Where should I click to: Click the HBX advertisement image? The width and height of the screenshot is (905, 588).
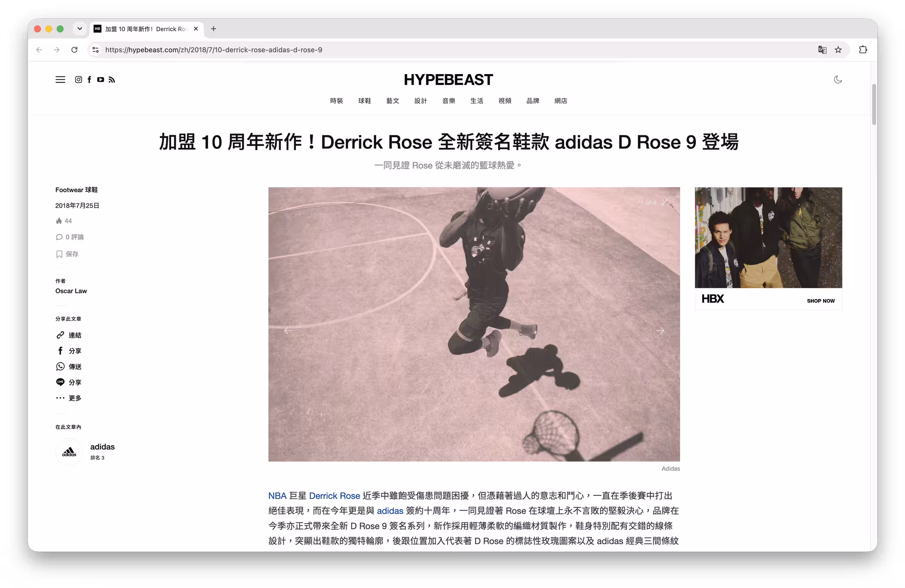pos(768,237)
